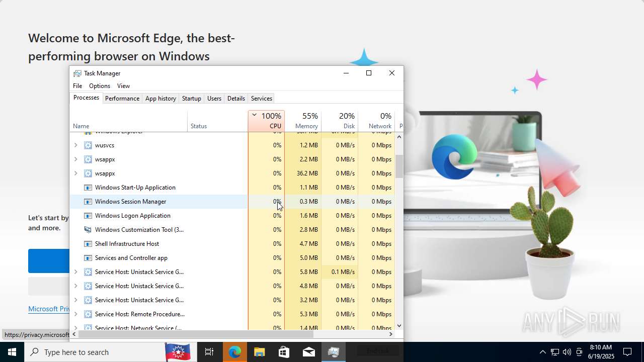
Task: Show hidden system tray icons
Action: click(x=542, y=352)
